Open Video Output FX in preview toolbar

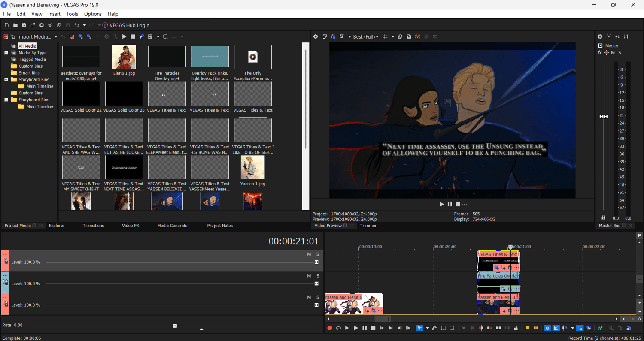point(333,37)
